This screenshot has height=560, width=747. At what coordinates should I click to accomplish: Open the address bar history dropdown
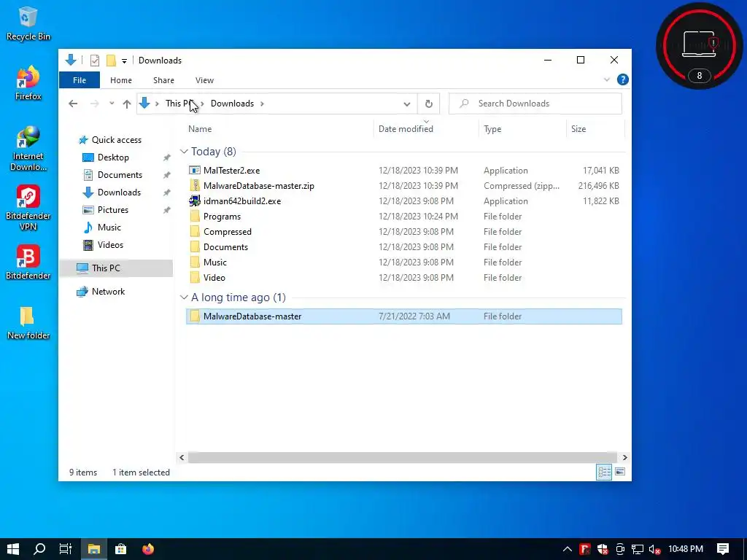(x=407, y=104)
